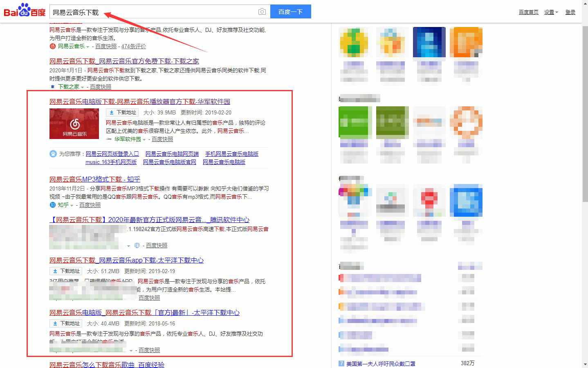
Task: Click the 知乎 site icon
Action: pyautogui.click(x=52, y=205)
